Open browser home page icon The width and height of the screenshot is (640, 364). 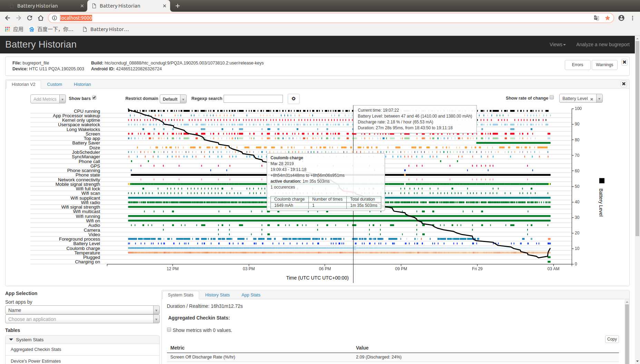click(41, 18)
